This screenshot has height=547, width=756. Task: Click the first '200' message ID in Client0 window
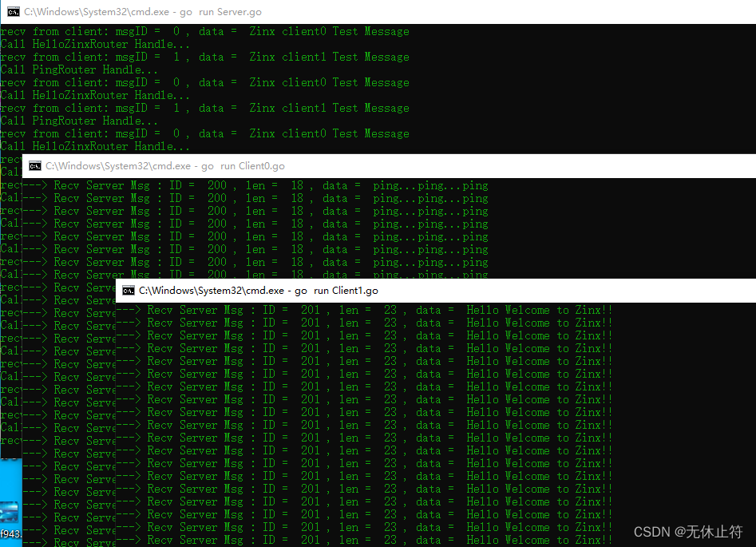pyautogui.click(x=217, y=185)
